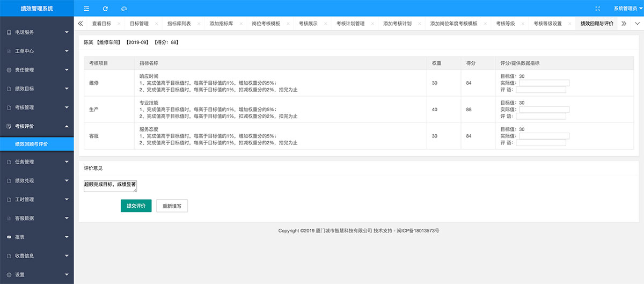The width and height of the screenshot is (644, 284).
Task: Expand 电话服务 sidebar menu
Action: tap(36, 32)
